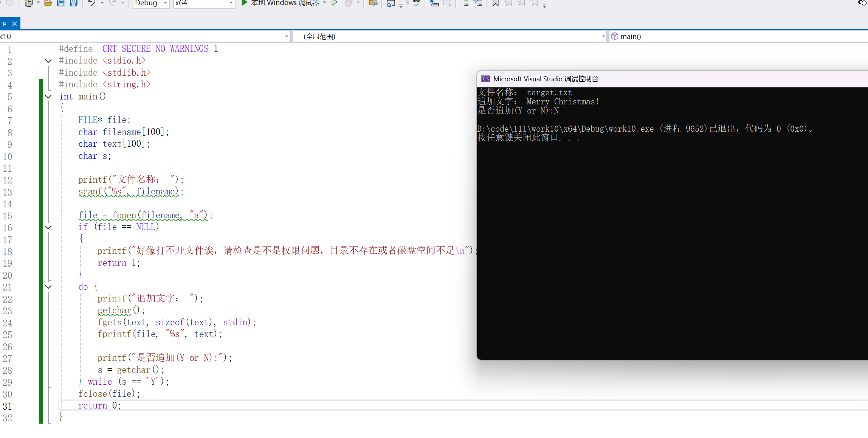Click the Save icon in toolbar
Image resolution: width=868 pixels, height=438 pixels.
61,3
